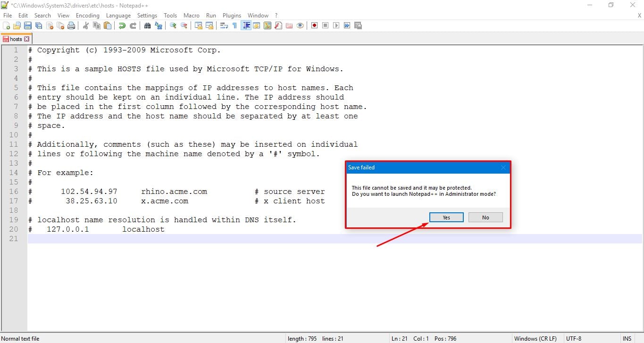Toggle synchronize horizontal scrolling icon
Image resolution: width=644 pixels, height=343 pixels.
[209, 26]
